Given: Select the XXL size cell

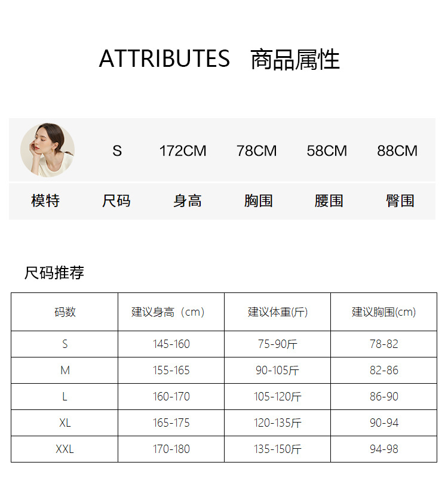Looking at the screenshot, I should [x=65, y=449].
